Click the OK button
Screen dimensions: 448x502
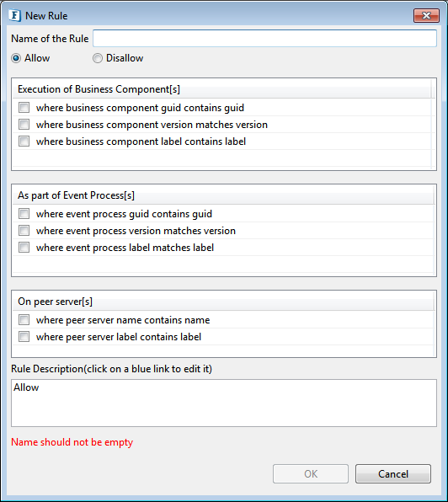[x=311, y=474]
